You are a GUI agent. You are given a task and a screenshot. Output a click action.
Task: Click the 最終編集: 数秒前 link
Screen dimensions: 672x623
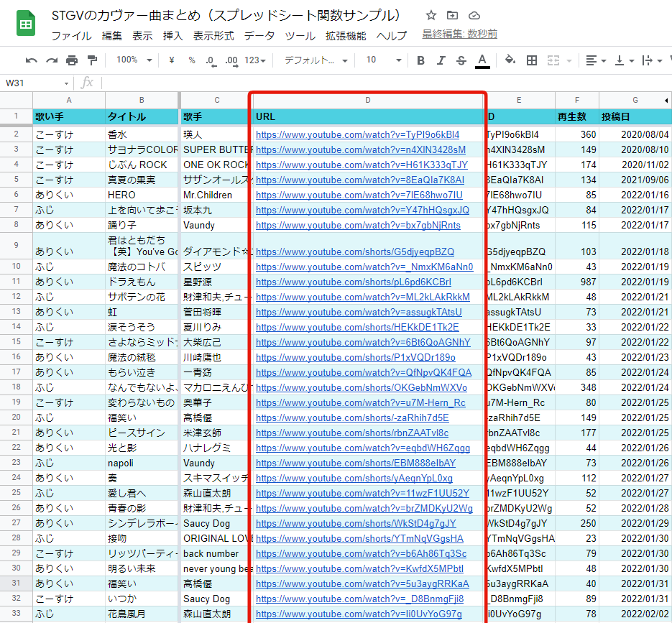459,34
